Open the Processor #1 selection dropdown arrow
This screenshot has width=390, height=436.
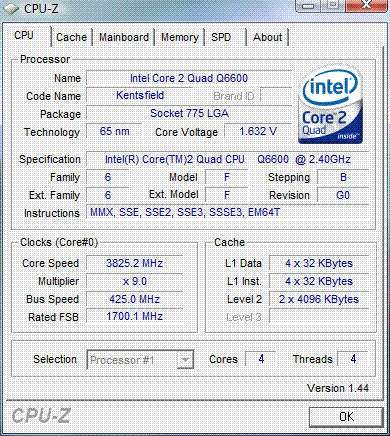coord(185,360)
